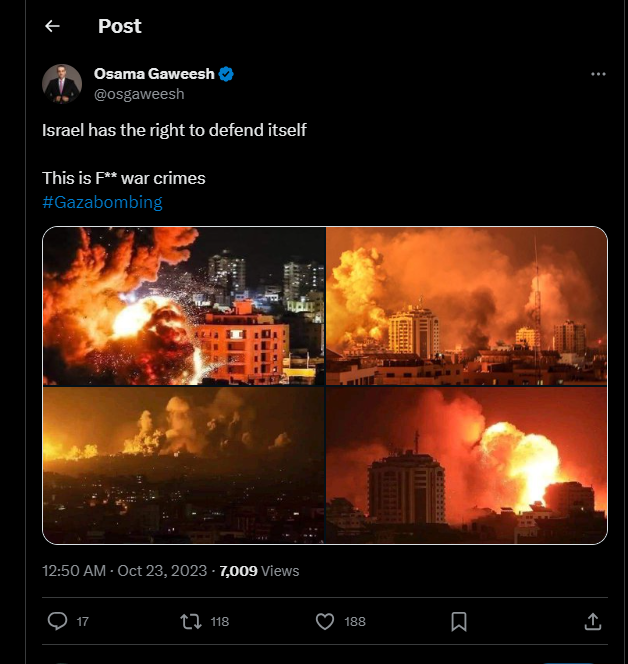Open the three-dot more options menu
Screen dimensions: 628x664
point(598,74)
